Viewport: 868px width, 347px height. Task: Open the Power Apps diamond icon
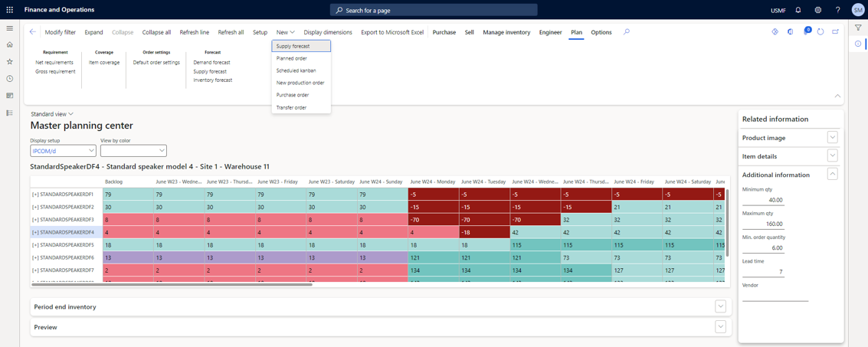pos(775,32)
